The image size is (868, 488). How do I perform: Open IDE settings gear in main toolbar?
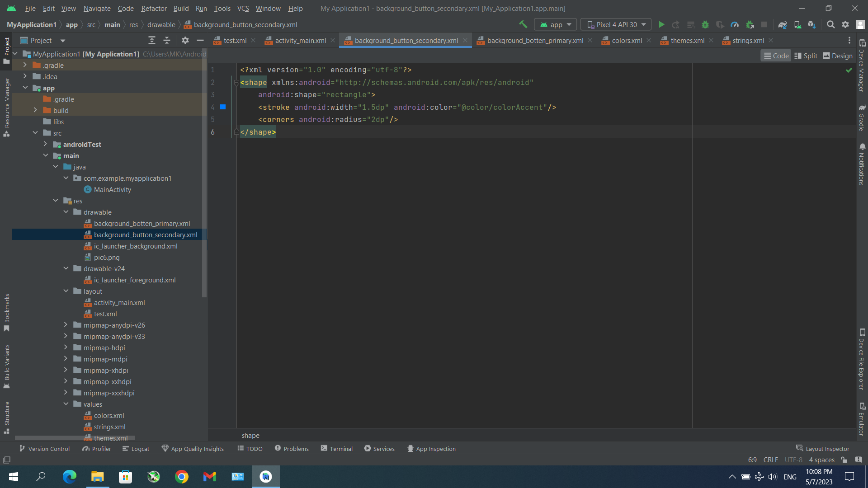click(845, 24)
